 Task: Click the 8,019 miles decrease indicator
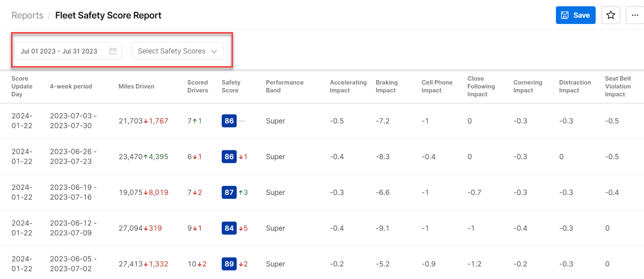coord(156,192)
